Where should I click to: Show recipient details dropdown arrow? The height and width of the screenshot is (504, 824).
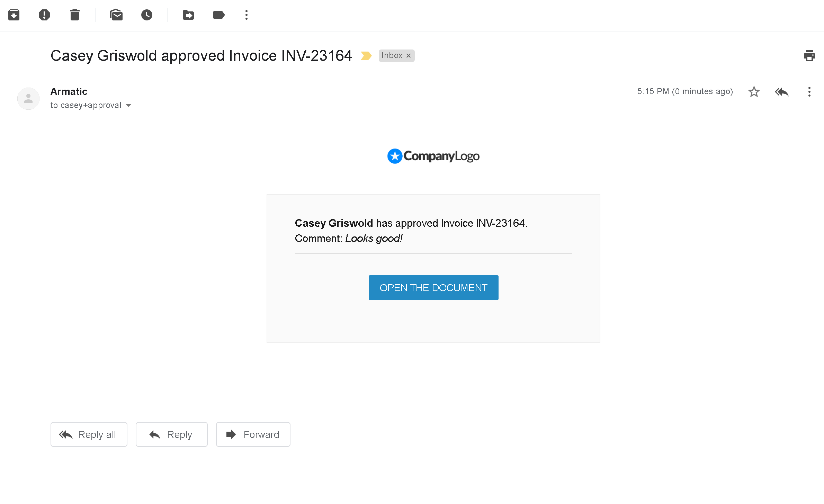click(128, 106)
